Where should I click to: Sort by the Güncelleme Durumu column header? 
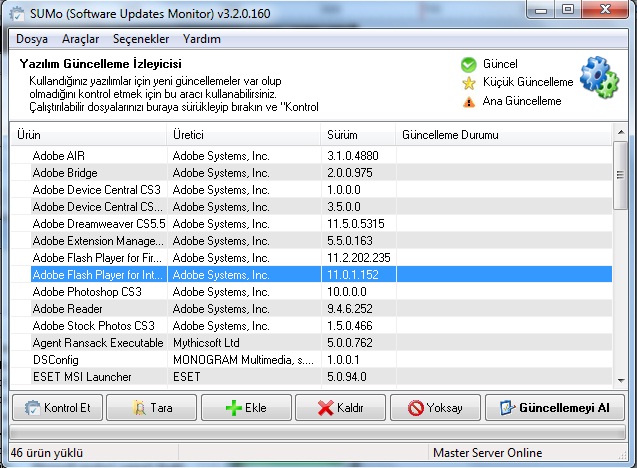pyautogui.click(x=504, y=134)
